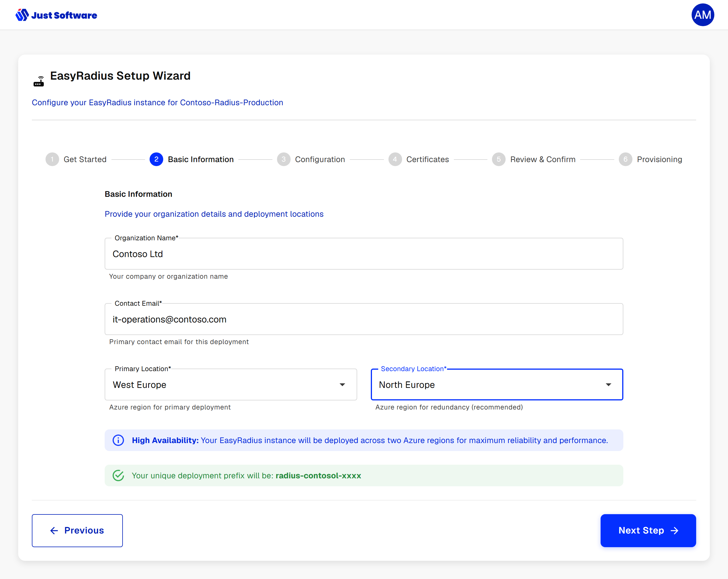Expand the Secondary Location dropdown arrow
728x579 pixels.
pos(609,385)
